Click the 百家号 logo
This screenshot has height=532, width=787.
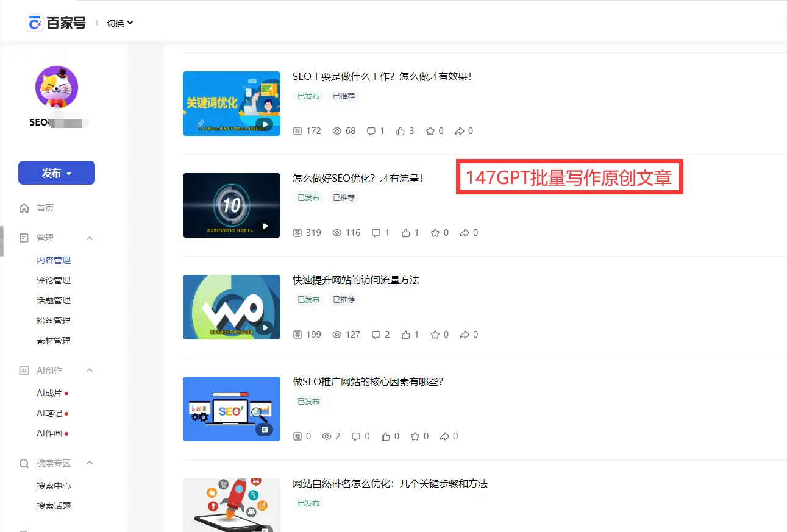point(56,22)
